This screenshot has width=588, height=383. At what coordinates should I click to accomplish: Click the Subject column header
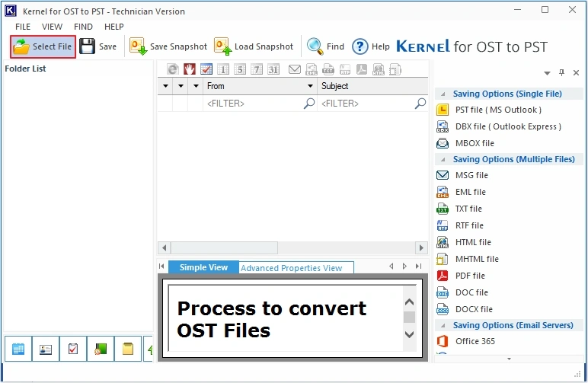tap(372, 86)
